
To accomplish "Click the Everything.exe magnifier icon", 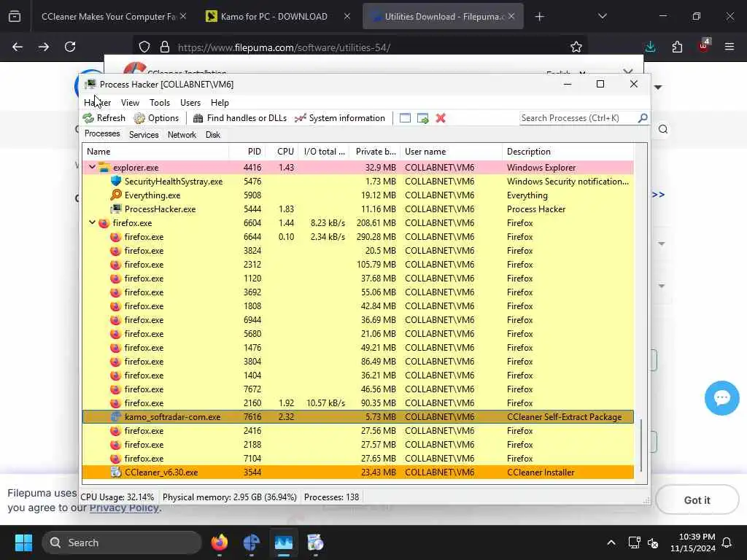I will (116, 195).
